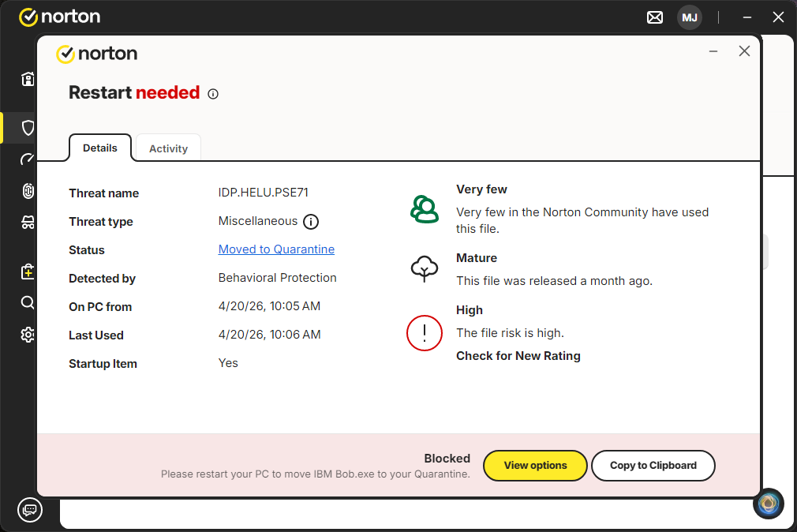Minimize the threat details dialog

(x=713, y=51)
